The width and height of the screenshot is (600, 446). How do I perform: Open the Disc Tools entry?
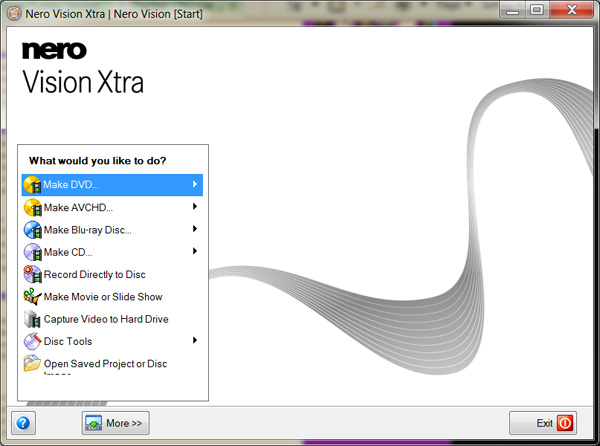click(x=112, y=341)
